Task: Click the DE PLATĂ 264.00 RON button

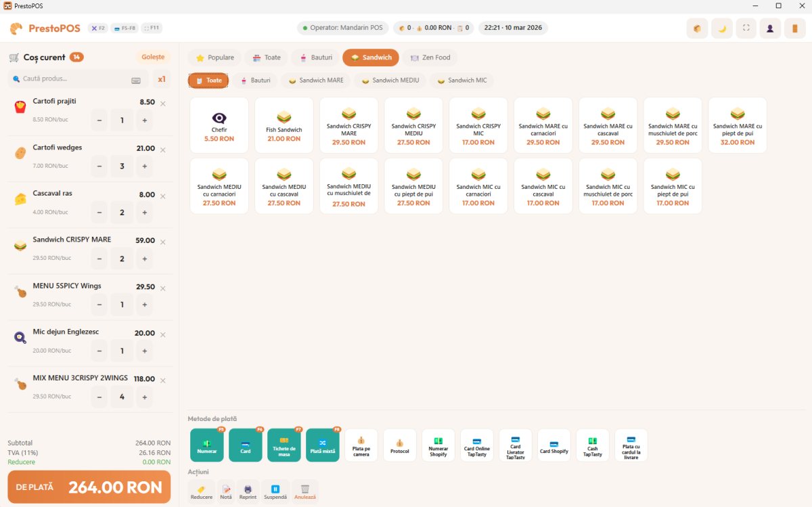Action: 89,487
